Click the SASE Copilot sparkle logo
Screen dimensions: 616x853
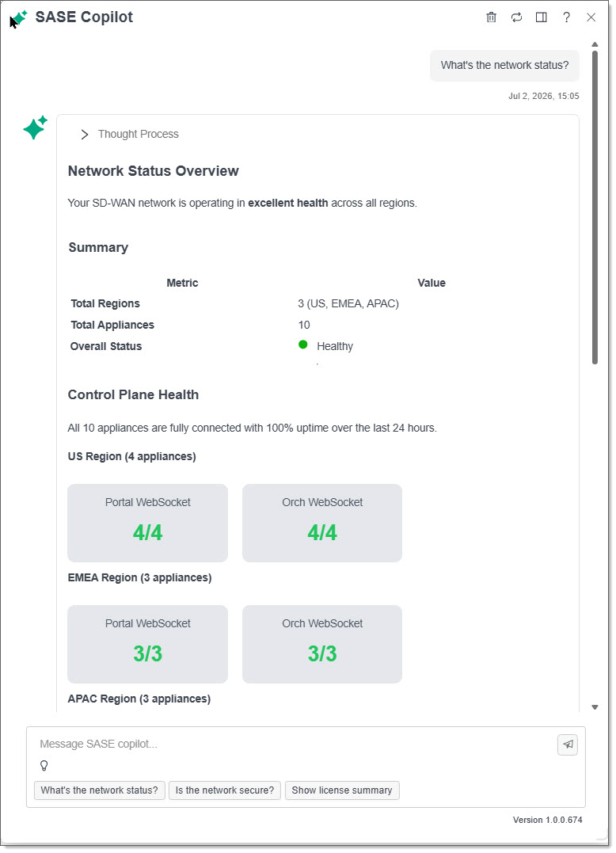[x=20, y=18]
